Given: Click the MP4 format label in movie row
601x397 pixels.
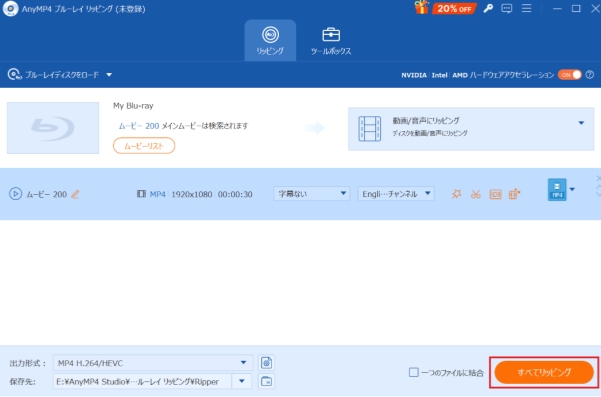Looking at the screenshot, I should click(158, 194).
